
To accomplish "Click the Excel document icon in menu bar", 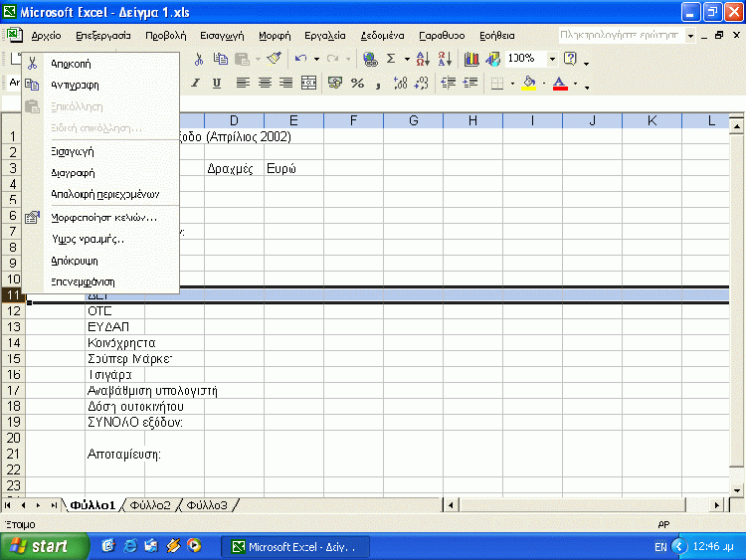I will tap(14, 35).
